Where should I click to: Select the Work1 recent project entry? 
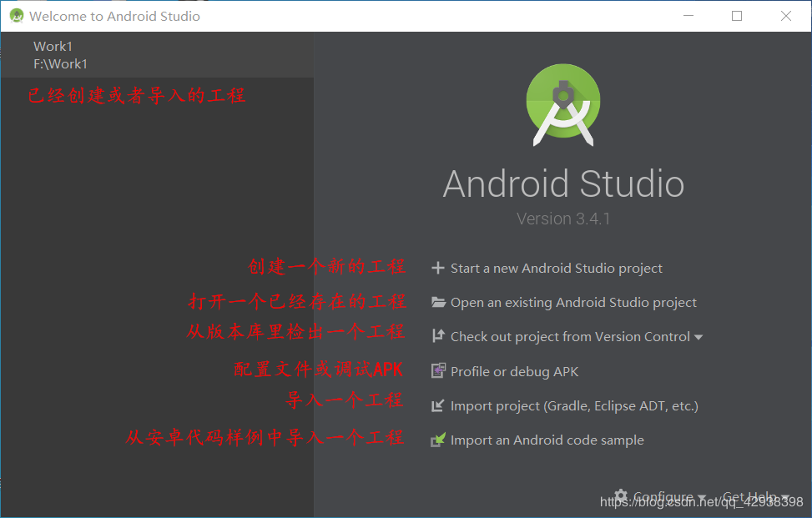(x=53, y=46)
